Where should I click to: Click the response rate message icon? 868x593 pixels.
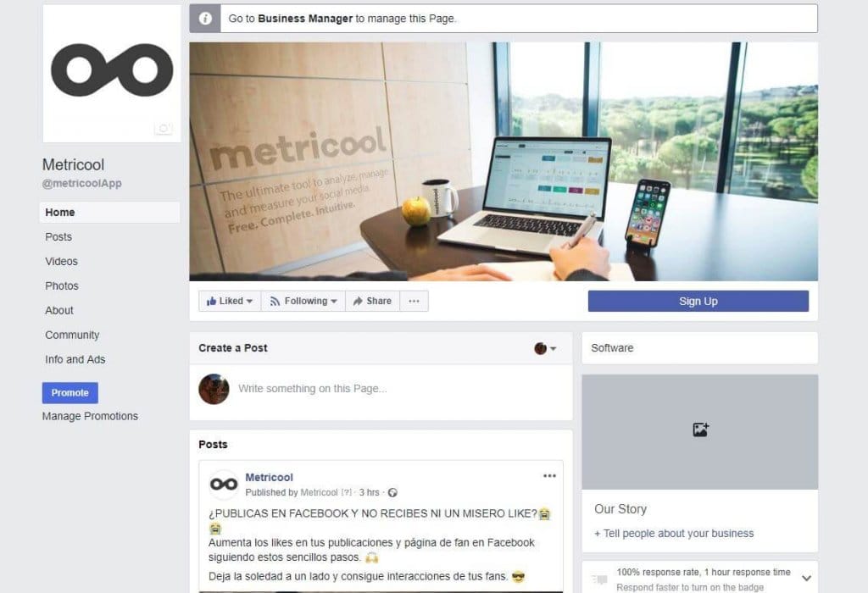599,579
